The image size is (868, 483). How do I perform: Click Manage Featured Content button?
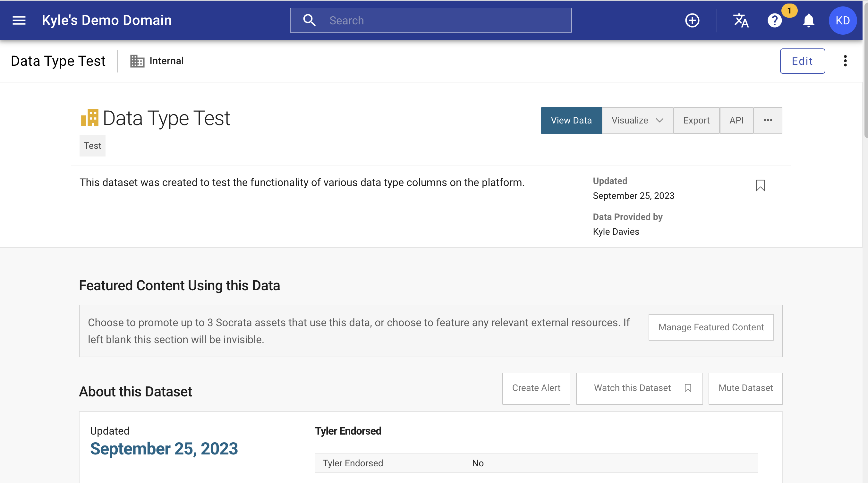pyautogui.click(x=711, y=327)
